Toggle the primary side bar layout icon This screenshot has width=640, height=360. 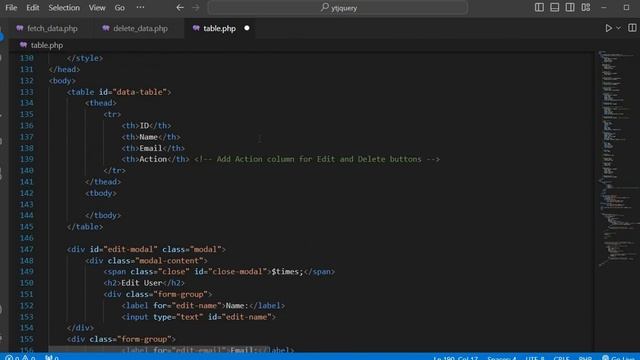[x=539, y=7]
